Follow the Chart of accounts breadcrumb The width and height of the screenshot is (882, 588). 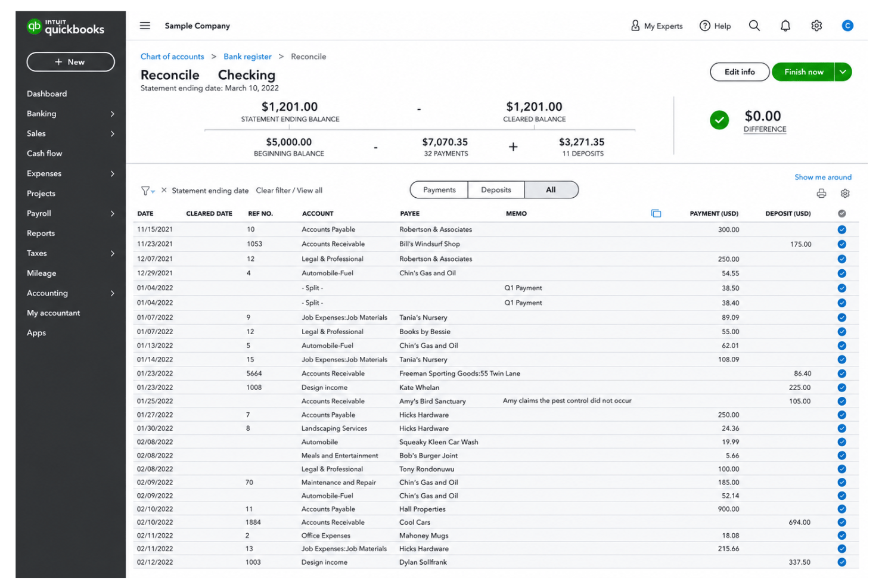coord(172,57)
